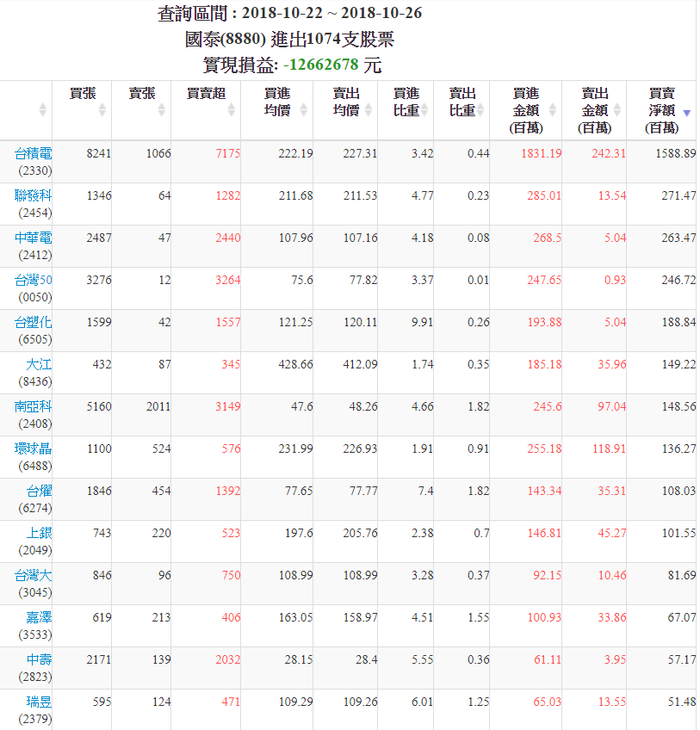Sort by 買賣超 using its sort icon
The width and height of the screenshot is (700, 730).
(232, 110)
